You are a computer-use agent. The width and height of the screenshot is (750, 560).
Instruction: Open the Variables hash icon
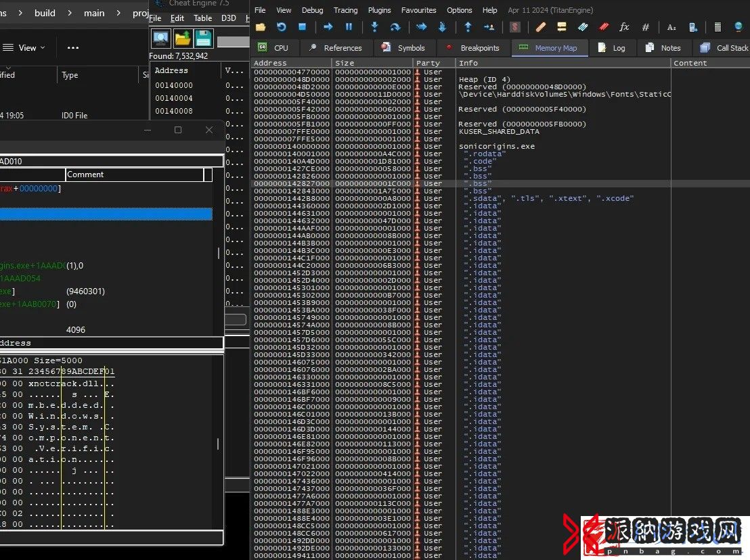[645, 27]
